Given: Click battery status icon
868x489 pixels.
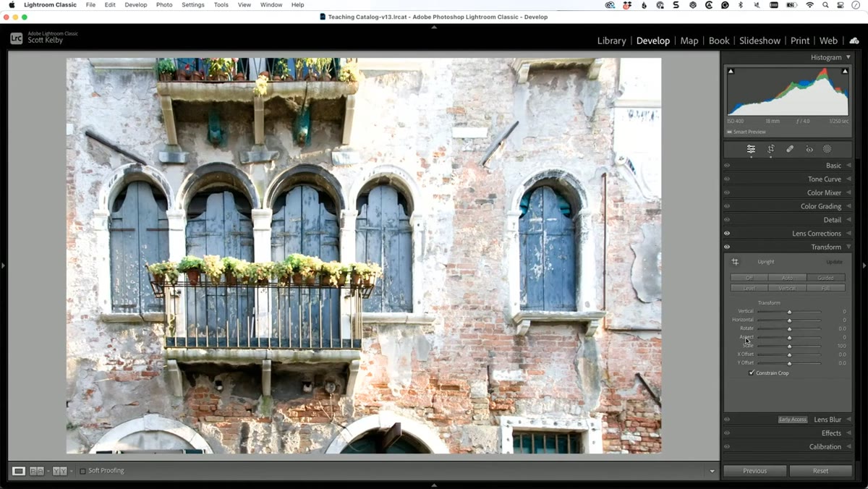Looking at the screenshot, I should tap(791, 5).
